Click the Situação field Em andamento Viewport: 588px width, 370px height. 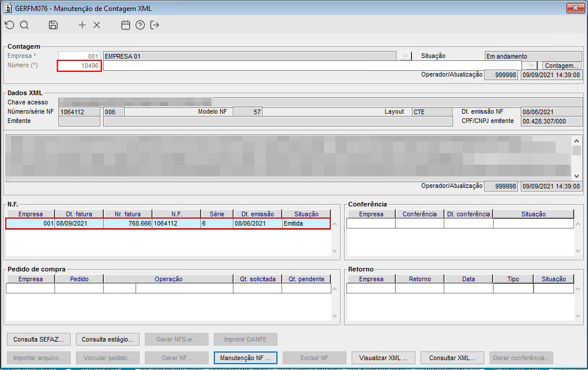click(x=533, y=56)
